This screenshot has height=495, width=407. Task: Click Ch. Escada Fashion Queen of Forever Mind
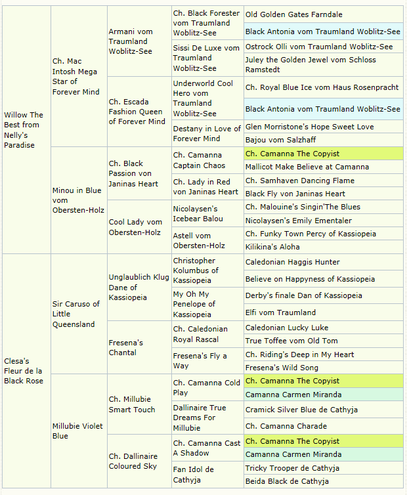pyautogui.click(x=137, y=112)
